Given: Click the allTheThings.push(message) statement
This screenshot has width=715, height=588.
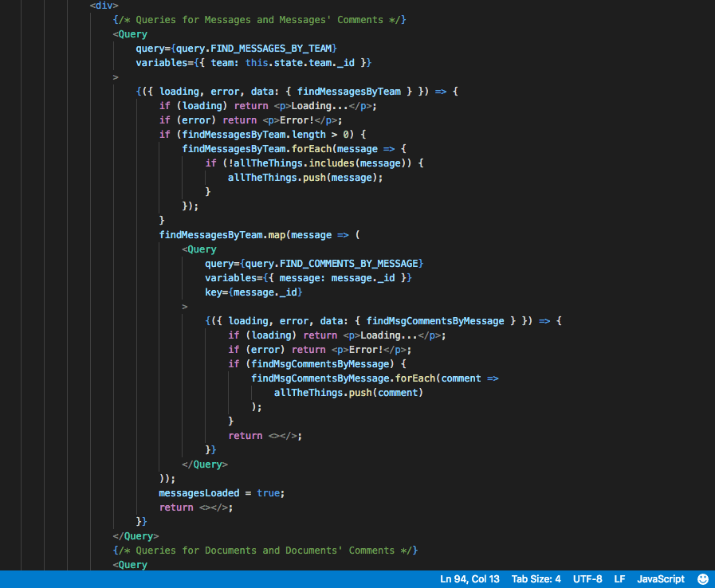Looking at the screenshot, I should 305,178.
